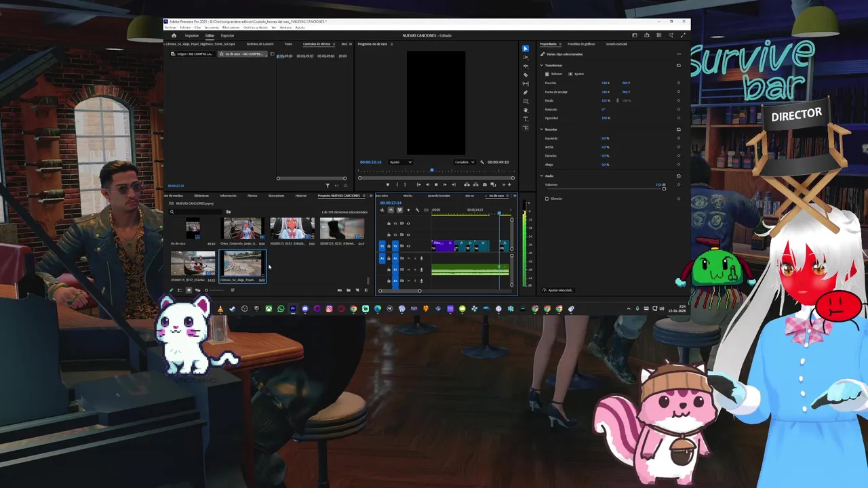Viewport: 868px width, 488px height.
Task: Open VLC from the taskbar
Action: coord(220,309)
